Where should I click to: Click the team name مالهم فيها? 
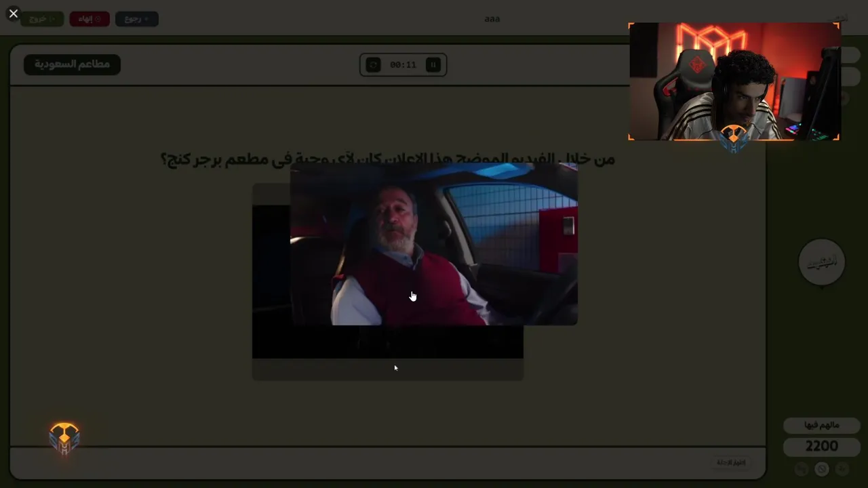pyautogui.click(x=822, y=425)
